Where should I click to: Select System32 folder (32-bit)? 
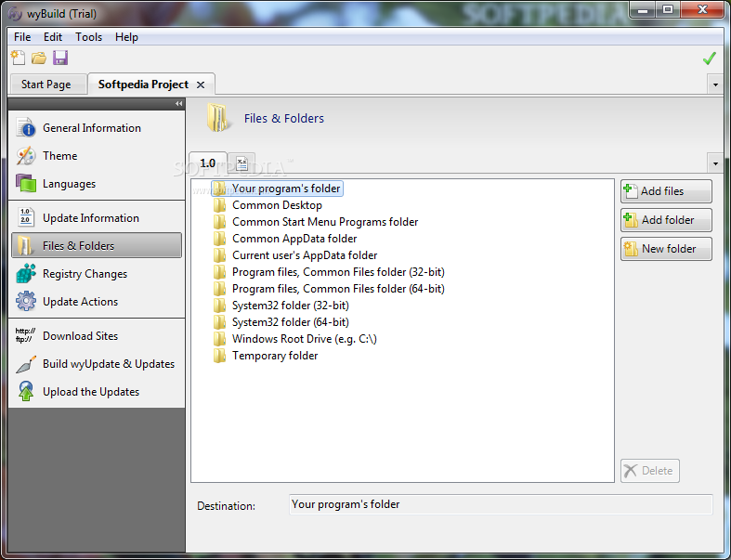[x=281, y=306]
